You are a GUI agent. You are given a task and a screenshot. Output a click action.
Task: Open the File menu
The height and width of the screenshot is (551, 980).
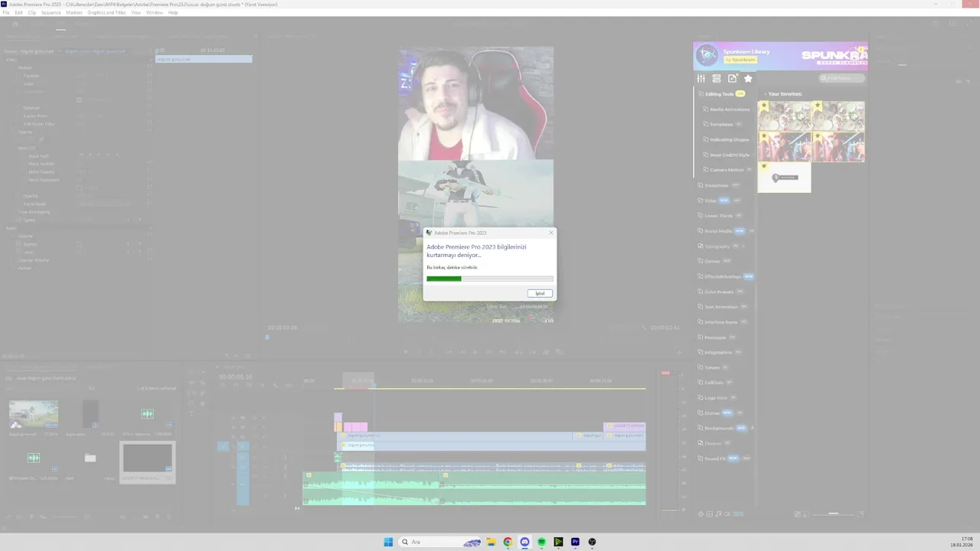click(x=6, y=13)
